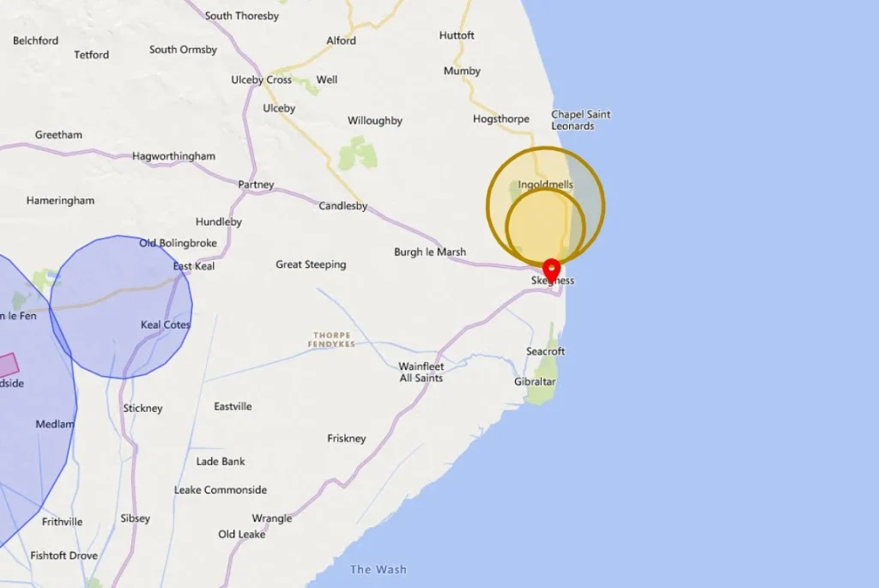Select the Hameringham place name
Viewport: 879px width, 588px height.
pos(60,200)
